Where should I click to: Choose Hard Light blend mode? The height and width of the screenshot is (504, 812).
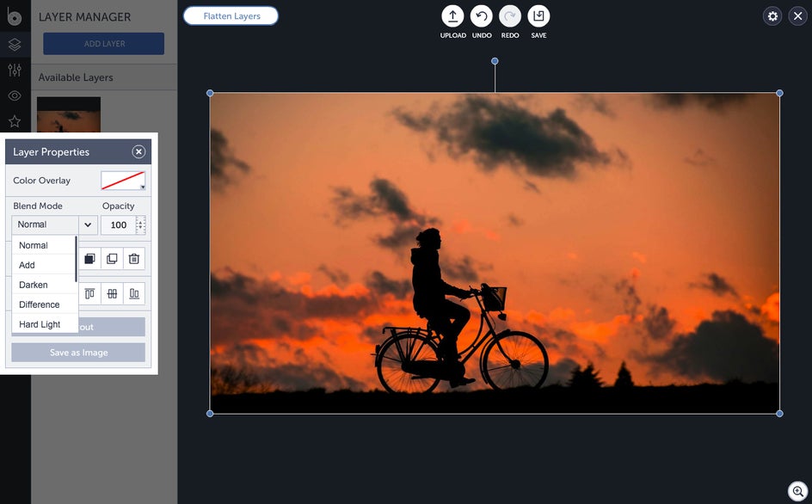[x=44, y=323]
